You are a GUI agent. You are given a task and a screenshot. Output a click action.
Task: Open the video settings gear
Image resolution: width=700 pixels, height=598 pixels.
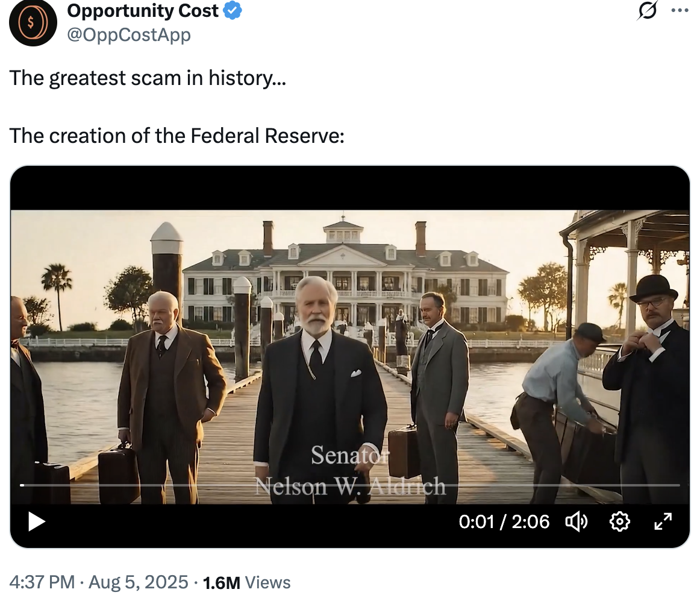pos(619,521)
